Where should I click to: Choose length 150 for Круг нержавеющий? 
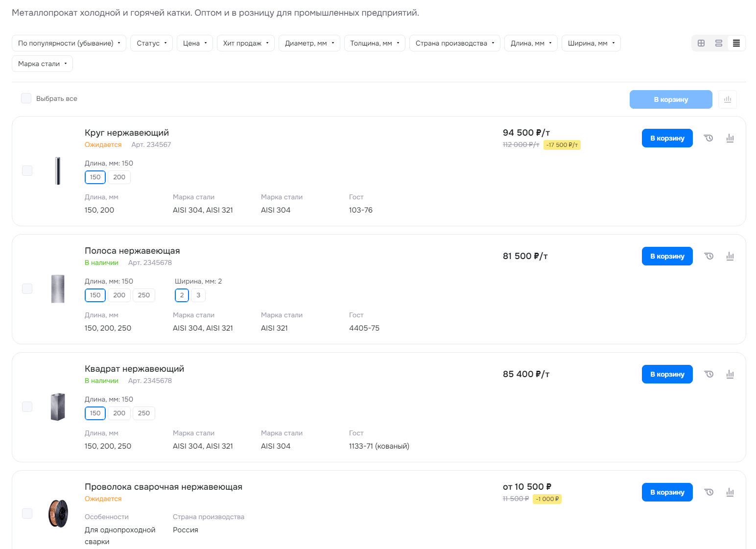pos(95,177)
